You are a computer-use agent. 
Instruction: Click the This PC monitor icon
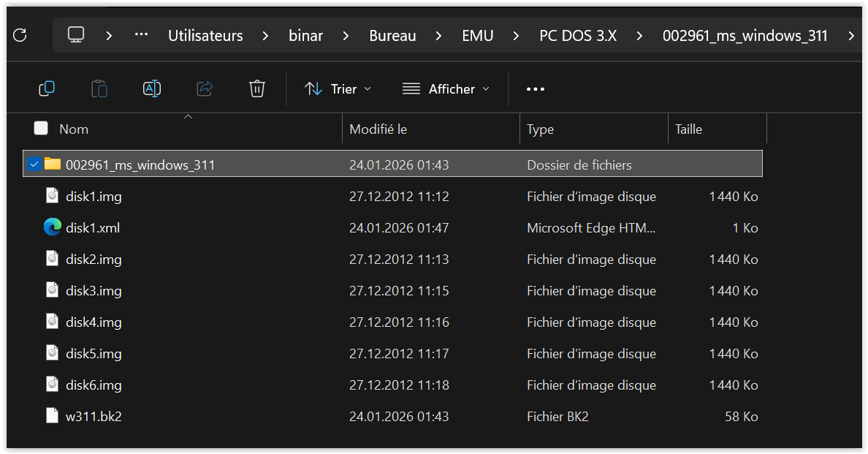(76, 35)
